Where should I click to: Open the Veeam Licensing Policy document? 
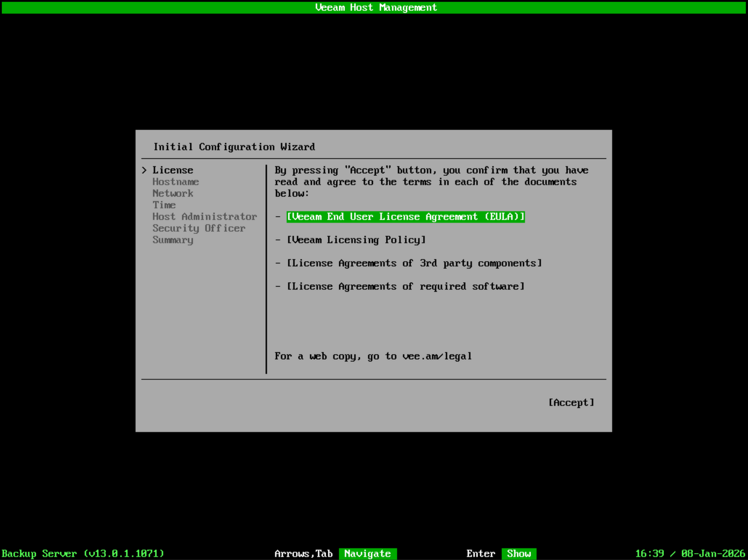click(x=356, y=240)
